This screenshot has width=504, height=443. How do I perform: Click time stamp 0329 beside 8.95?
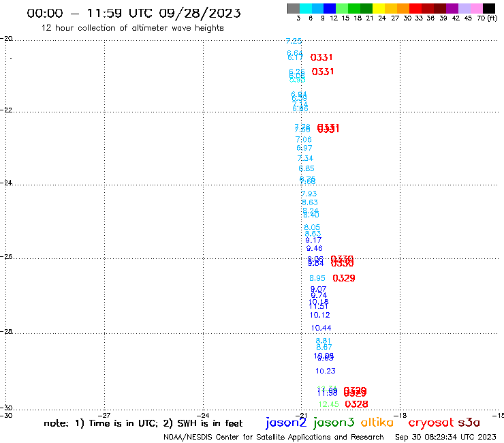[344, 278]
